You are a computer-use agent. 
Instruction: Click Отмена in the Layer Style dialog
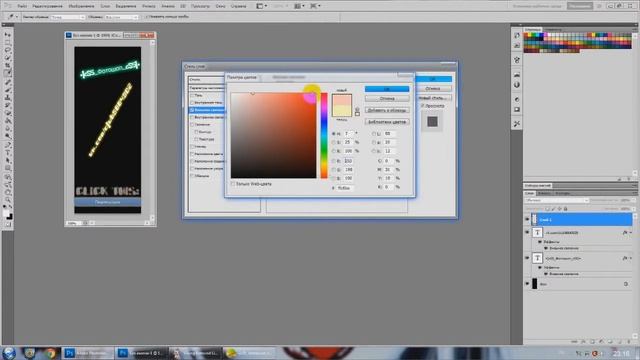[434, 88]
